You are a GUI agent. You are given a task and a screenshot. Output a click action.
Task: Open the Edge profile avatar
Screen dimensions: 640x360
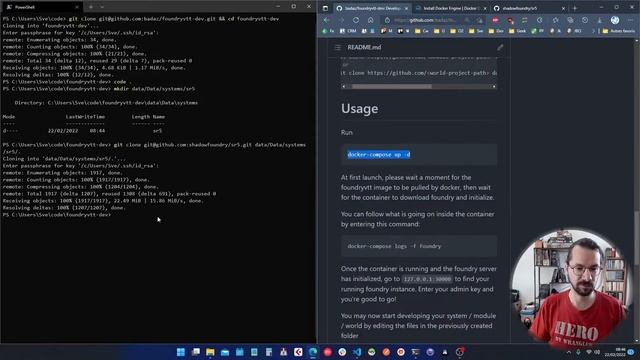(615, 20)
